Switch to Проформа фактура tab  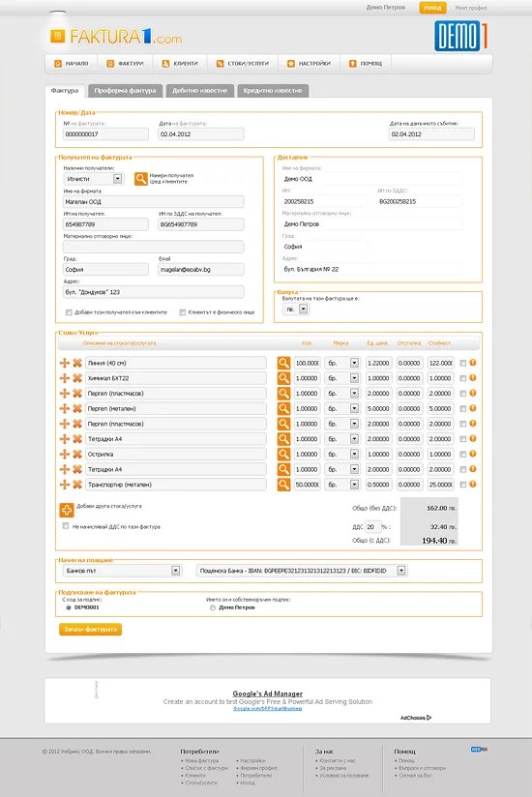(125, 91)
